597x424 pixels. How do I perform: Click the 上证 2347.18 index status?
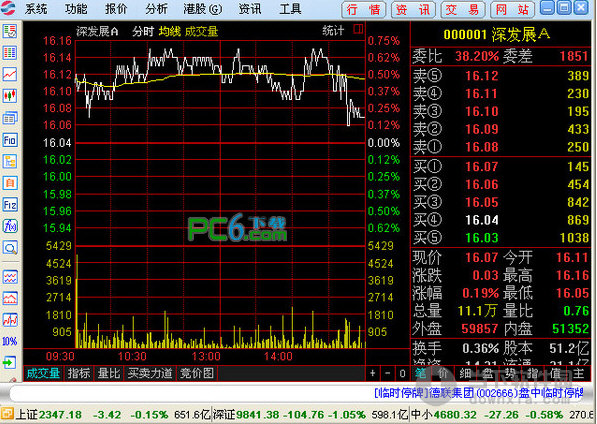tap(113, 414)
